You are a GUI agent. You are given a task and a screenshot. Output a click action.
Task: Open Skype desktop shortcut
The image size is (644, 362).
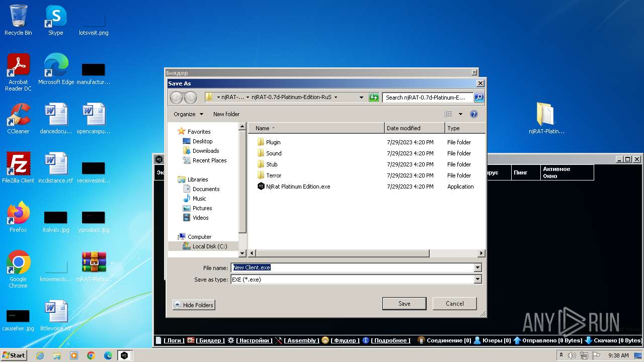tap(55, 20)
